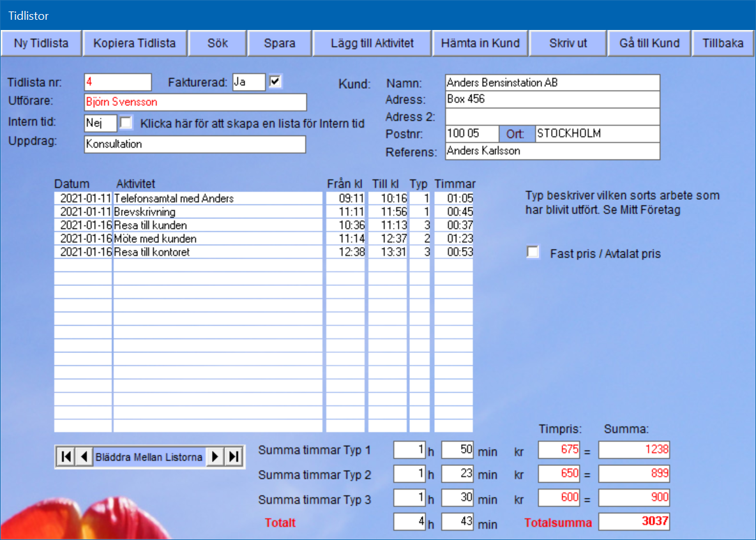Click the Timpris field showing 675
The width and height of the screenshot is (756, 540).
coord(559,449)
